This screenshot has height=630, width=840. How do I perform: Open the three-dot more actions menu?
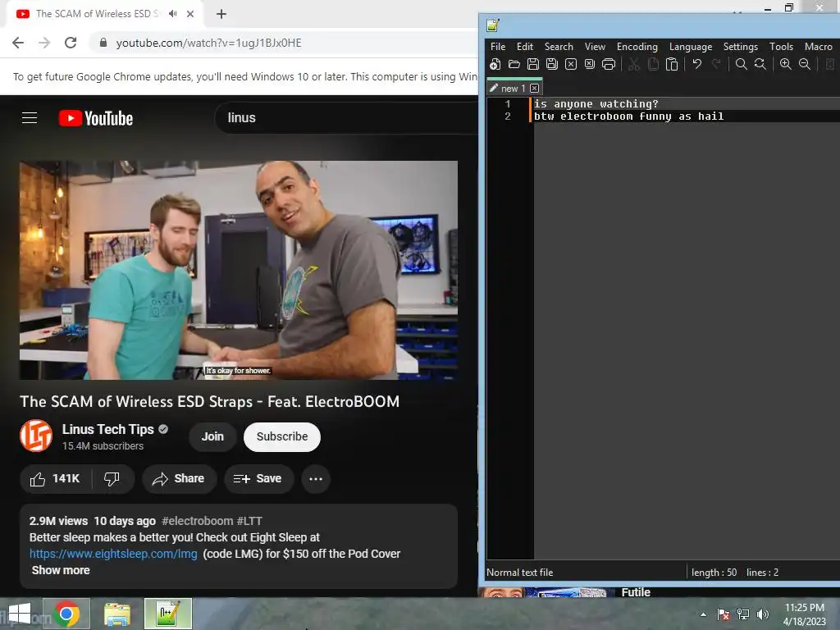point(316,478)
